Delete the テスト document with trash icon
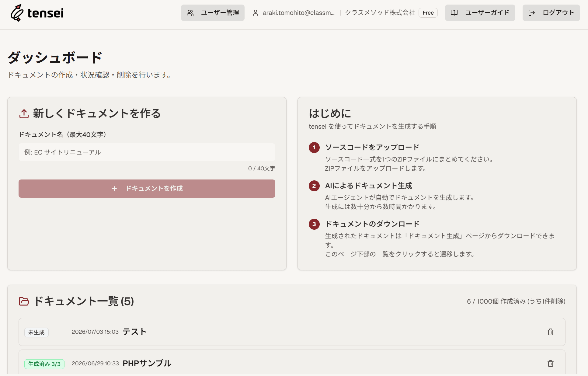 [x=551, y=332]
